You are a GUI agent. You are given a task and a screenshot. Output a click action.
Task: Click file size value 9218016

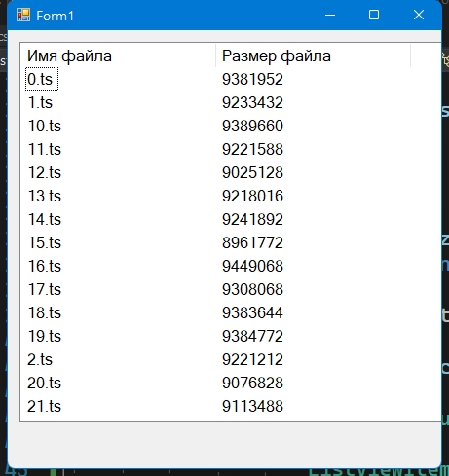252,196
